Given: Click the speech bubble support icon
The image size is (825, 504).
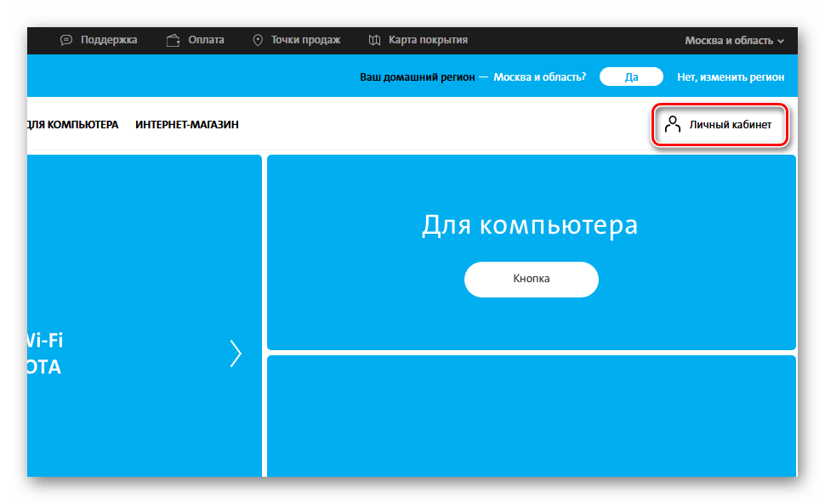Looking at the screenshot, I should [66, 41].
